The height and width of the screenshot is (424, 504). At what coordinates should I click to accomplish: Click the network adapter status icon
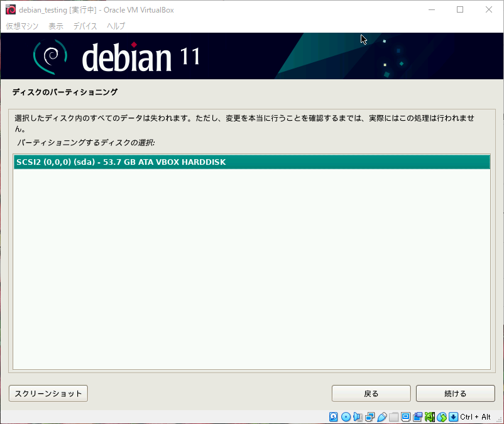pyautogui.click(x=370, y=417)
